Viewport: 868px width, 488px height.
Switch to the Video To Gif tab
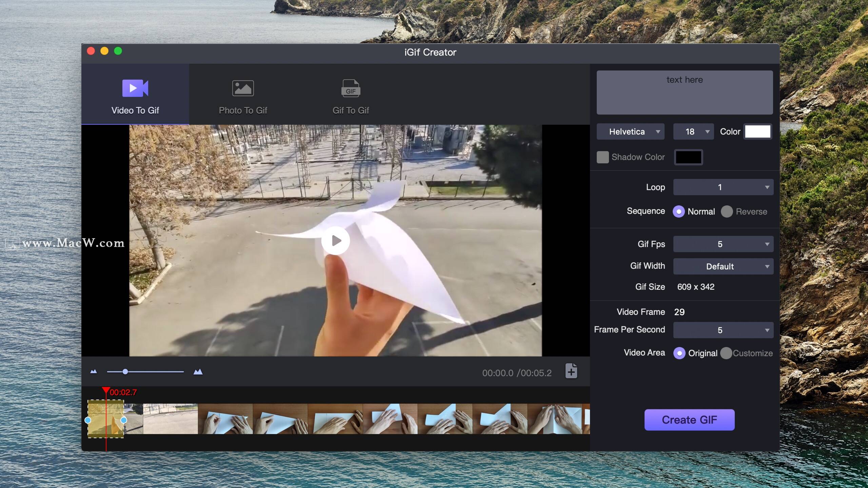135,94
